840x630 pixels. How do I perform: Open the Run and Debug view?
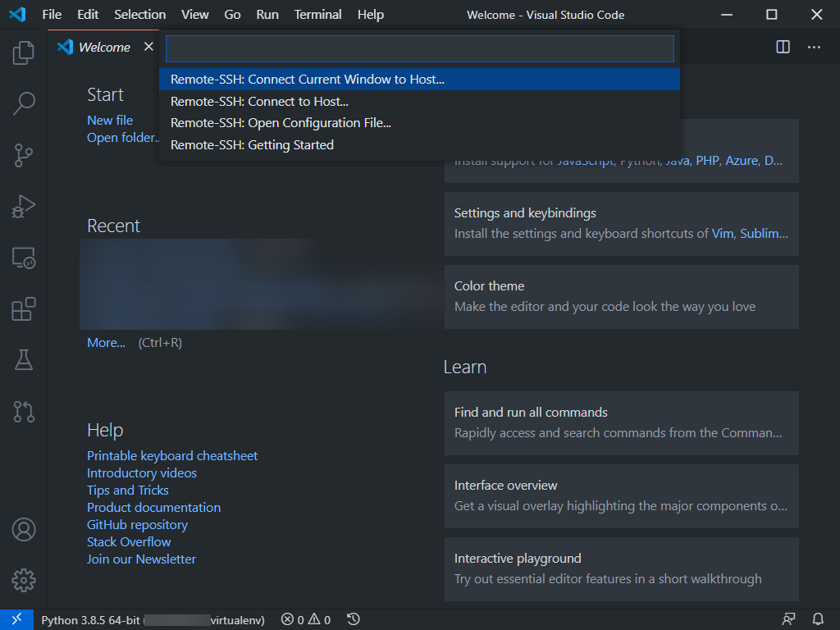24,207
